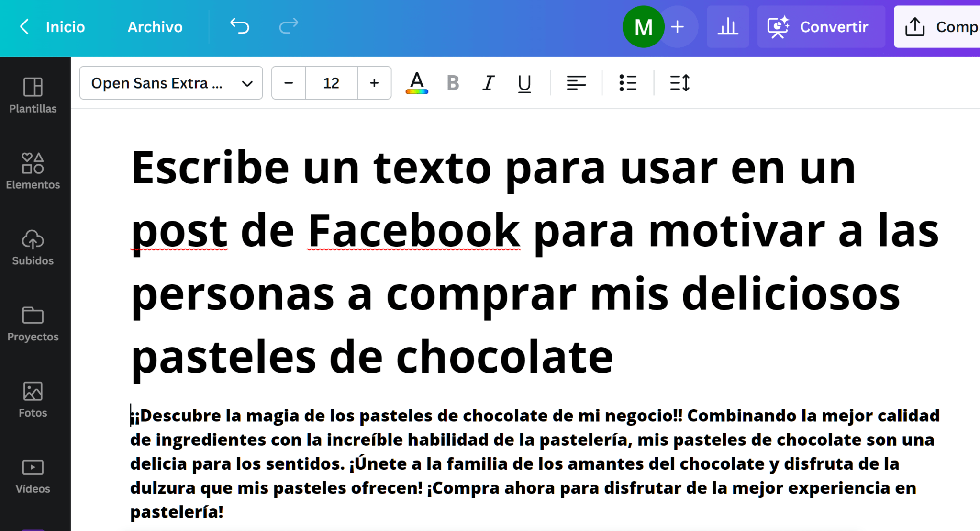Open the Fotos sidebar panel
This screenshot has width=980, height=531.
pyautogui.click(x=33, y=399)
